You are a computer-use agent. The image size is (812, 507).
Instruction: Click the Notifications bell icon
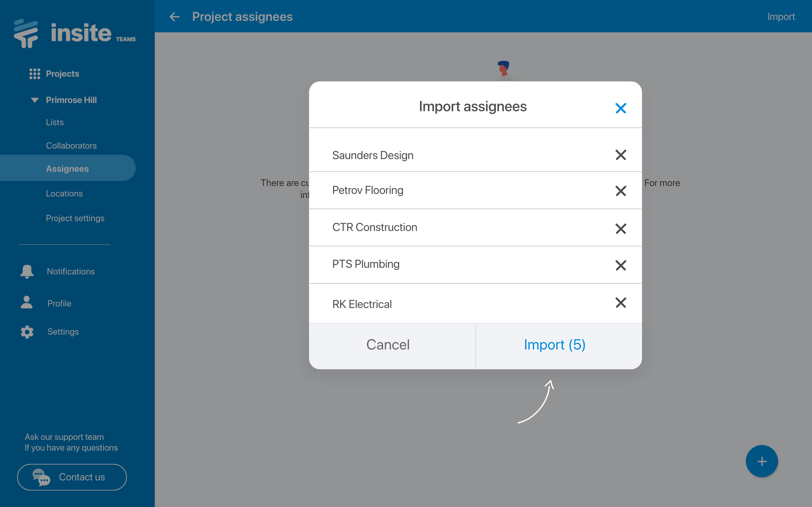[x=27, y=271]
